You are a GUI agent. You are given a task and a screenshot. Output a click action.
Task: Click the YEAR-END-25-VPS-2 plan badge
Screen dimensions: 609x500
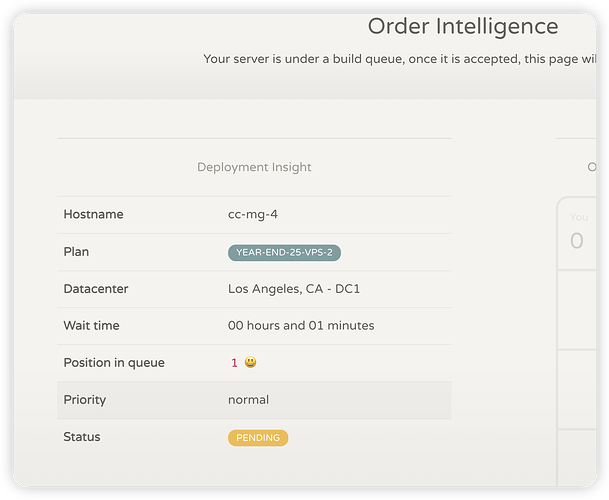tap(284, 252)
